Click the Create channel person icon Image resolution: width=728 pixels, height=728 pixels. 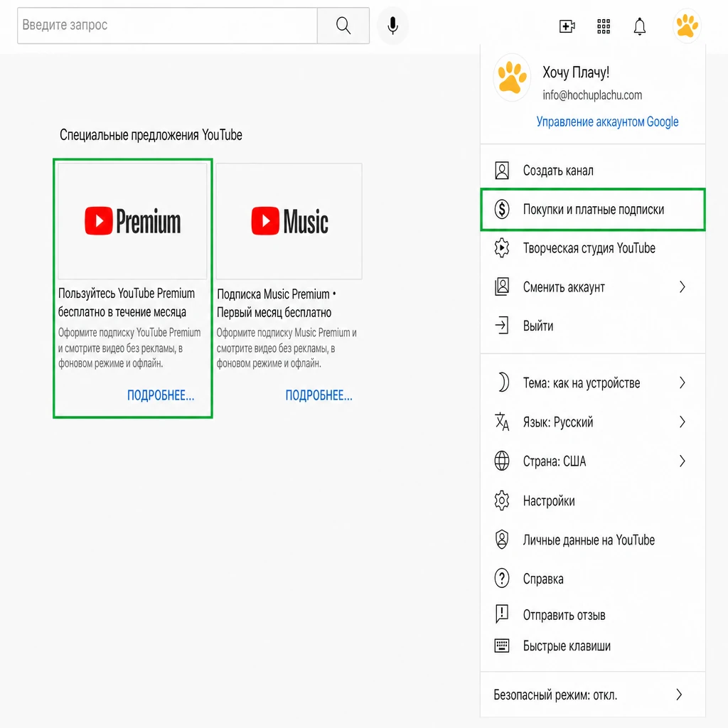click(502, 171)
